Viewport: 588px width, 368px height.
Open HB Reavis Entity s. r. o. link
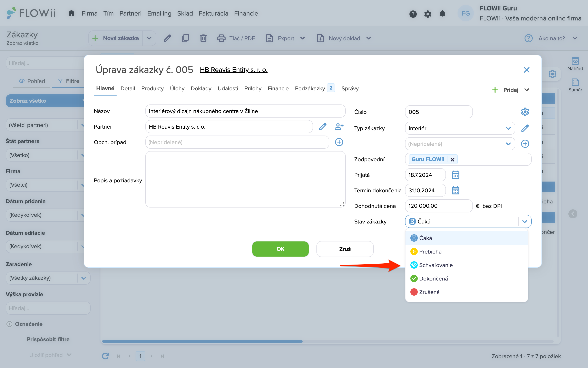pos(234,70)
